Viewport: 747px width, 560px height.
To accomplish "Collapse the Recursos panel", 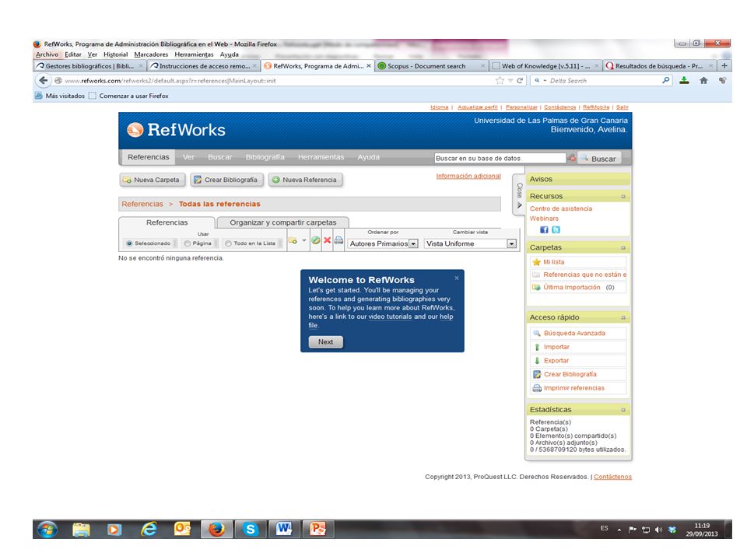I will click(x=622, y=197).
